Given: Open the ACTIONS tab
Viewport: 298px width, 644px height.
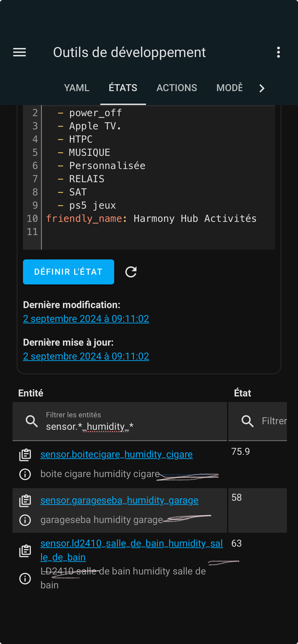Looking at the screenshot, I should pyautogui.click(x=177, y=88).
